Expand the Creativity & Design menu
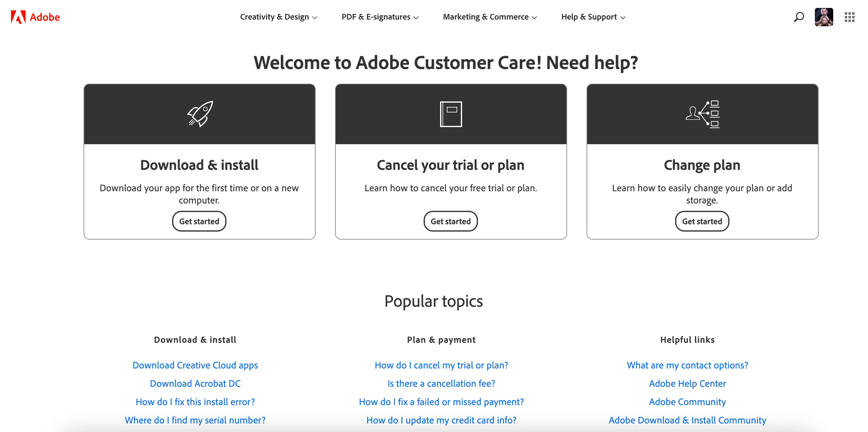The width and height of the screenshot is (868, 432). 278,17
